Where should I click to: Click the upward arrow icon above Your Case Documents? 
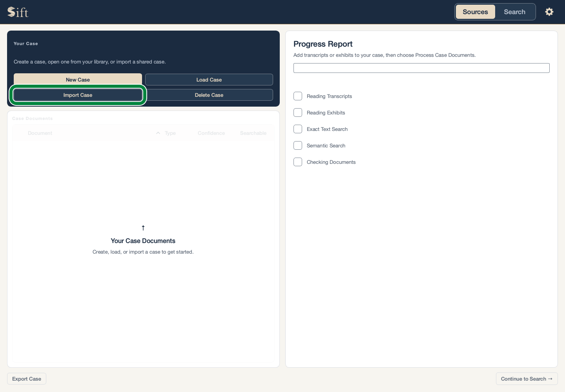[143, 228]
